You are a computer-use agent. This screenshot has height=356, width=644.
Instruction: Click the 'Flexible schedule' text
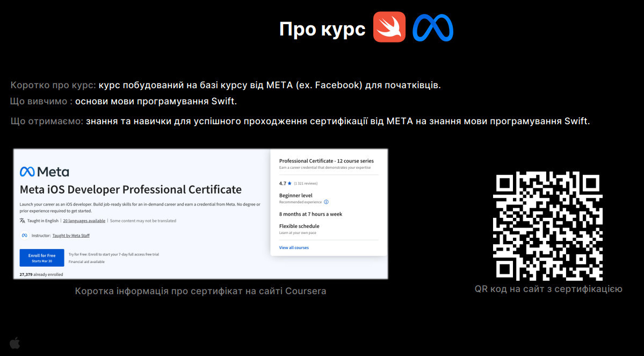tap(299, 226)
